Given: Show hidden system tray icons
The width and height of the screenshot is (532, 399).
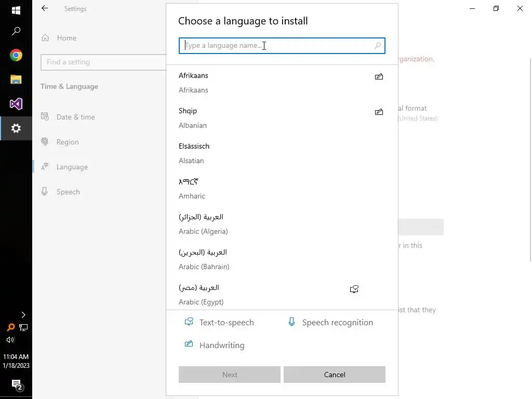Looking at the screenshot, I should click(x=23, y=315).
